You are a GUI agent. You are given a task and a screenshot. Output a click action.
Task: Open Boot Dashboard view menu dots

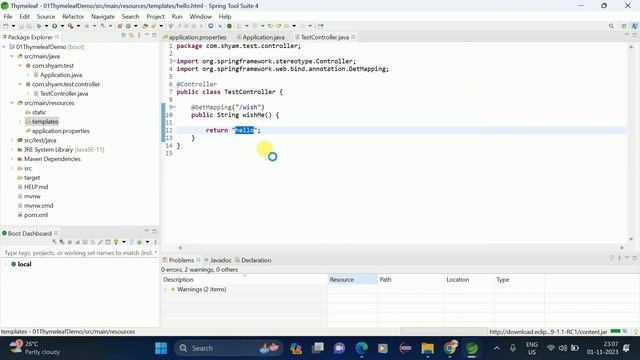pos(155,242)
